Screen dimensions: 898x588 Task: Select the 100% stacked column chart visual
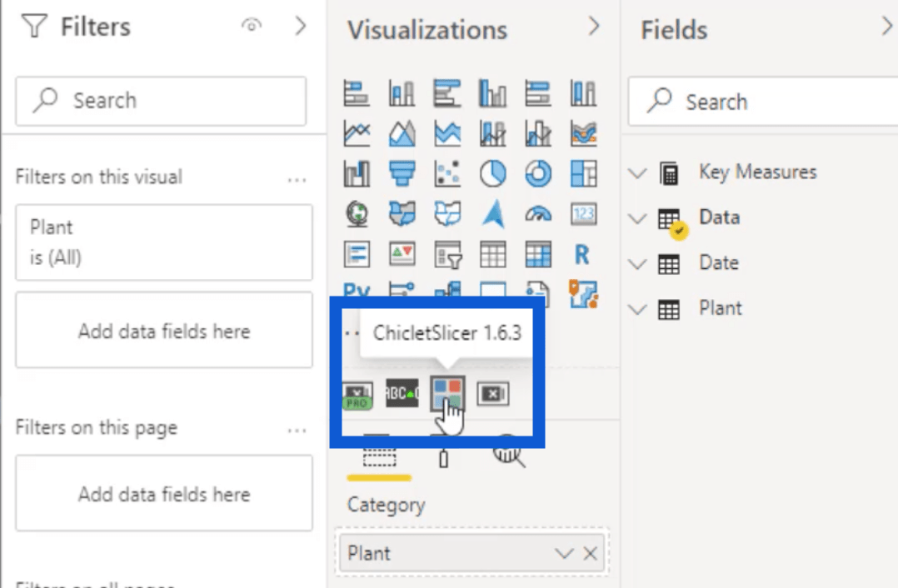click(583, 93)
